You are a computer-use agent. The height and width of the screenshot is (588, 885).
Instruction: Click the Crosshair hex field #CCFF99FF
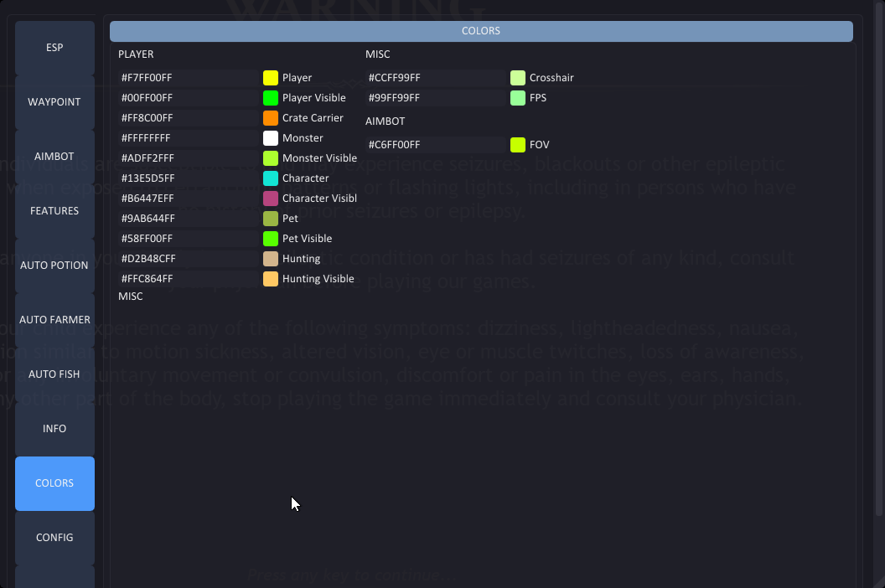[436, 78]
